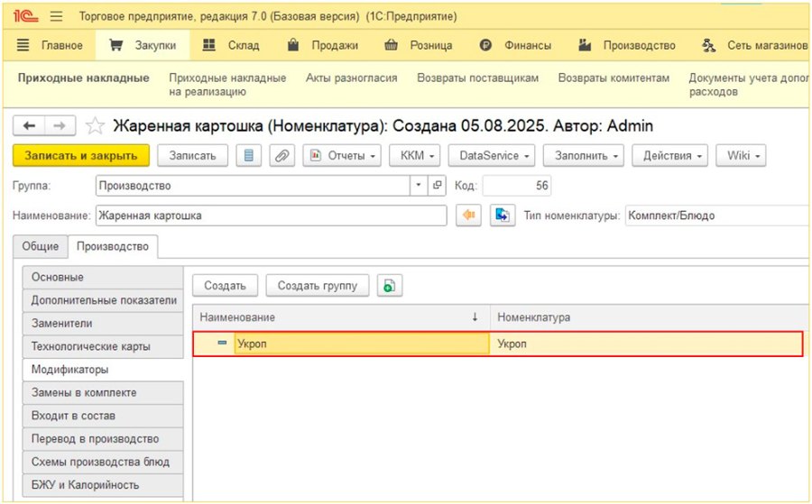This screenshot has width=812, height=504.
Task: Open Приходные накладные на реализацию link
Action: click(227, 85)
